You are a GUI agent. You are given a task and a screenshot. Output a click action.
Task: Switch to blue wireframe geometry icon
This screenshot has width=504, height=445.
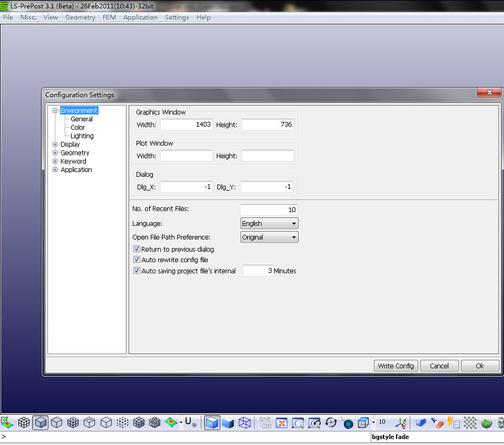(x=245, y=422)
